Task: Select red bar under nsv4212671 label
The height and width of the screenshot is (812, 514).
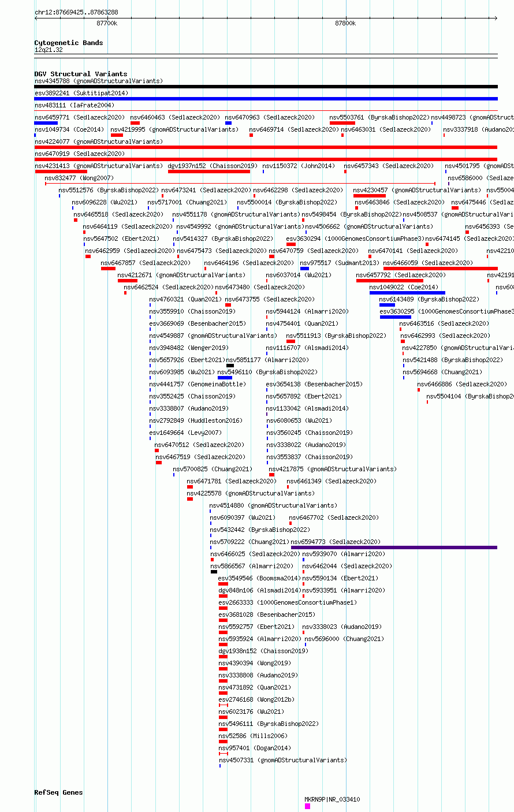Action: point(128,281)
